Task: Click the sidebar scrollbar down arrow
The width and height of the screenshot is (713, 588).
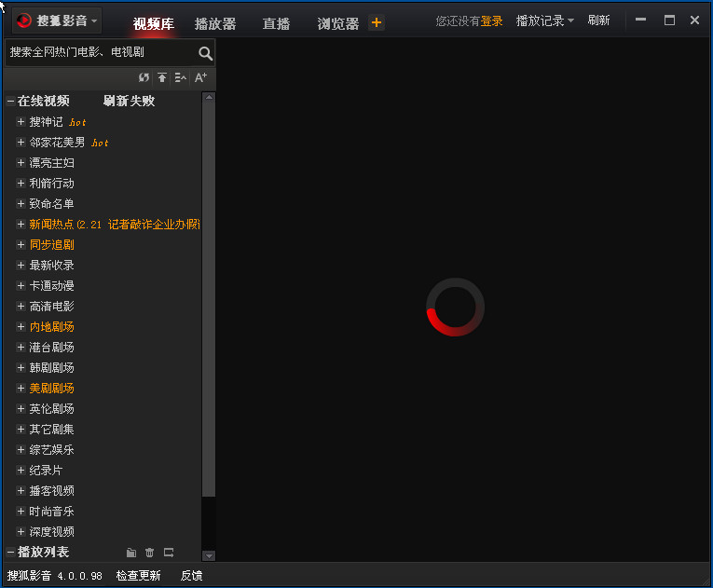Action: click(209, 555)
